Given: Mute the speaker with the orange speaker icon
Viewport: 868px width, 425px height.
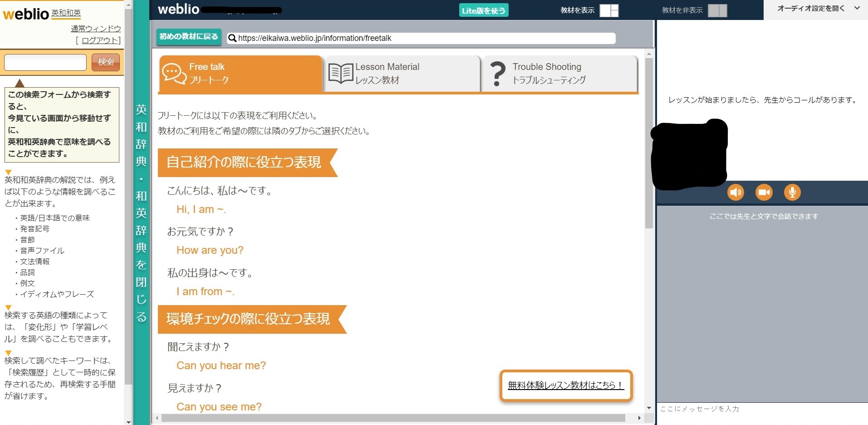Looking at the screenshot, I should coord(736,192).
